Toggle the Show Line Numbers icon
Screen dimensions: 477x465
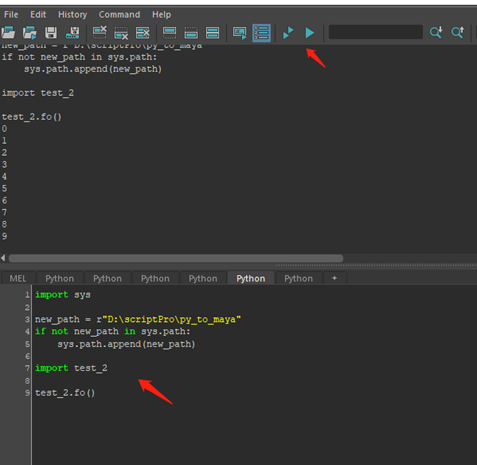261,33
